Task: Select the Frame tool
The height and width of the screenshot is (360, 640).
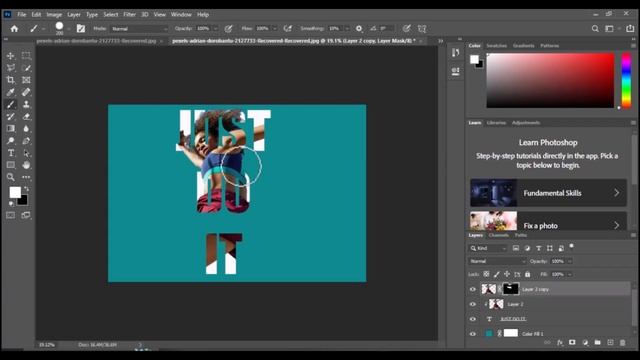Action: click(26, 80)
